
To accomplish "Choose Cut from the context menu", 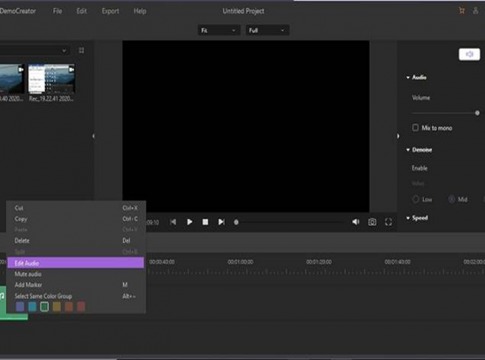I will point(76,208).
